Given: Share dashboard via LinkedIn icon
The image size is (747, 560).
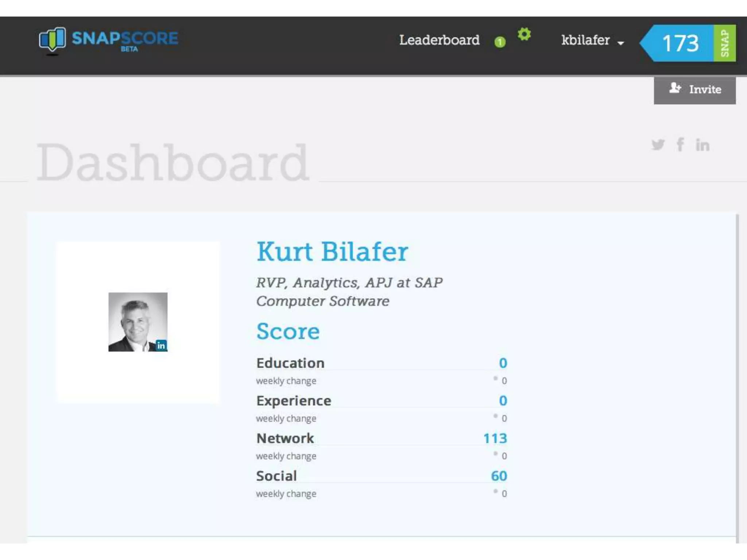Looking at the screenshot, I should [703, 145].
